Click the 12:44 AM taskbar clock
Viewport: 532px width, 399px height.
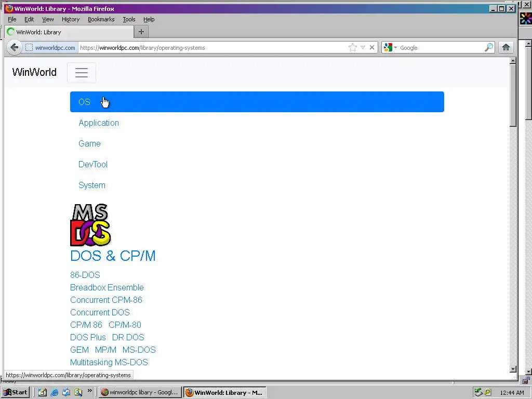pos(512,393)
